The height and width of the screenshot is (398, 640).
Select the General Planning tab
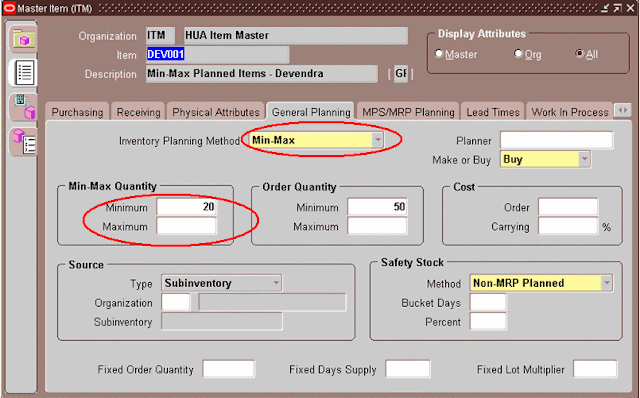coord(311,112)
